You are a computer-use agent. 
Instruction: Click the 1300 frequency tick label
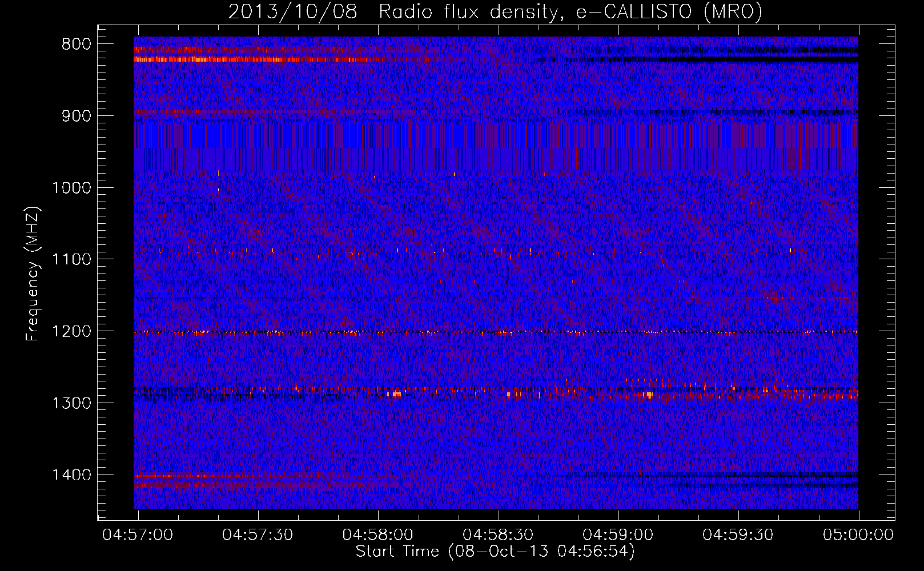coord(71,403)
